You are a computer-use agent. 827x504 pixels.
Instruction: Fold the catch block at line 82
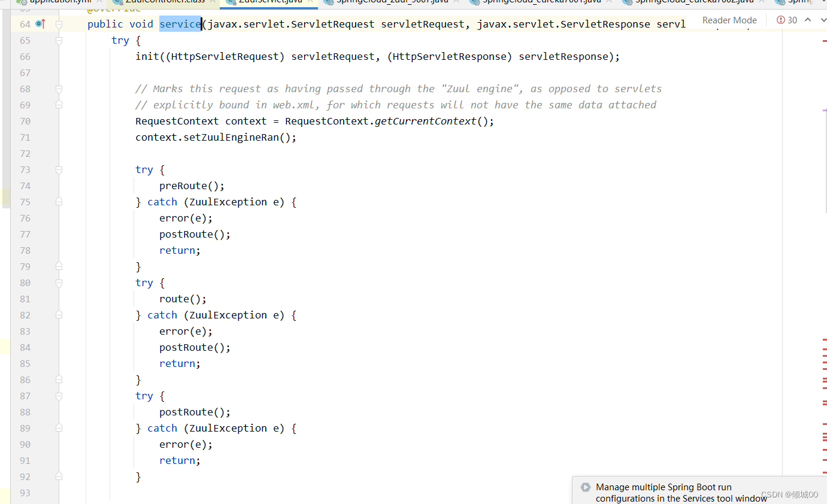(x=59, y=315)
